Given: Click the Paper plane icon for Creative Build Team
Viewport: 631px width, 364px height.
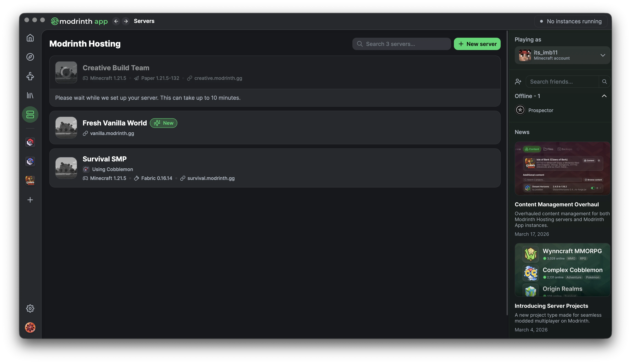Looking at the screenshot, I should tap(136, 78).
